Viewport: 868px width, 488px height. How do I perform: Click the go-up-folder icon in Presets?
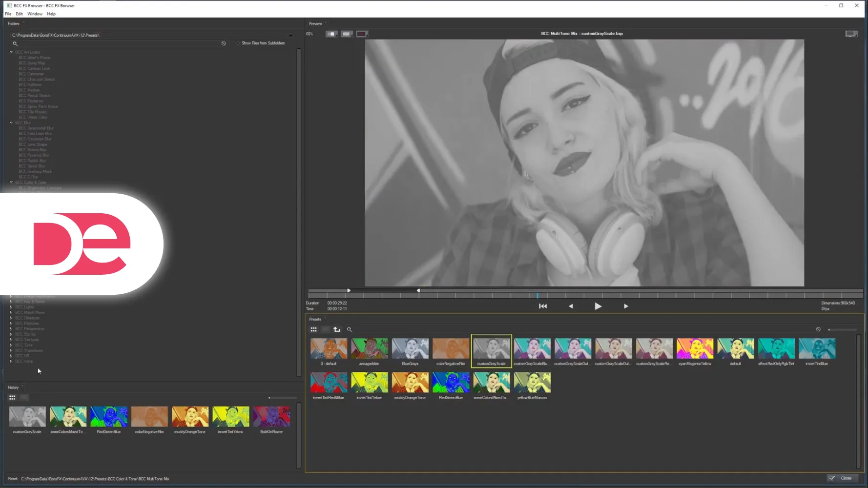337,329
